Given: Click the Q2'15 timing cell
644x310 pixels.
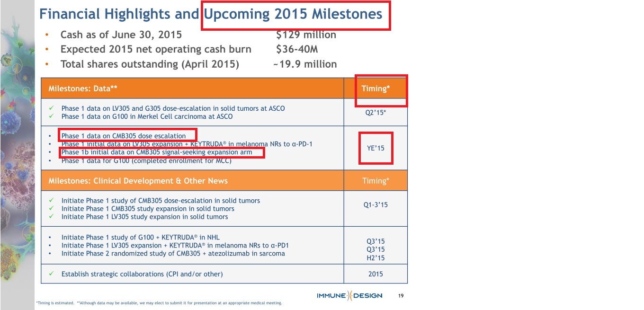Looking at the screenshot, I should click(376, 112).
